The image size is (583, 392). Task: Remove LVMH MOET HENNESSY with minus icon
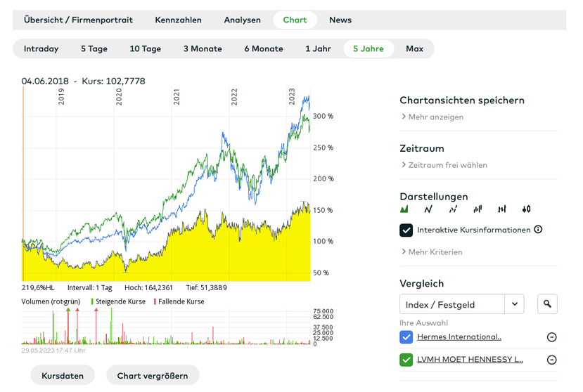pyautogui.click(x=551, y=360)
